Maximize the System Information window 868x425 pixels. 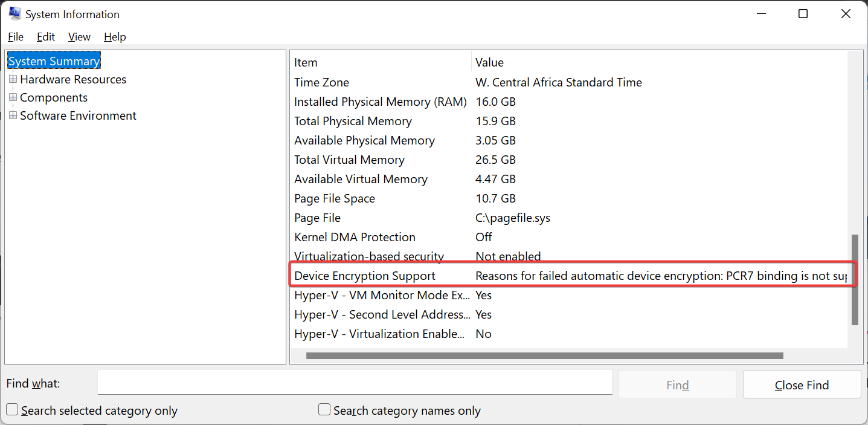click(x=803, y=14)
